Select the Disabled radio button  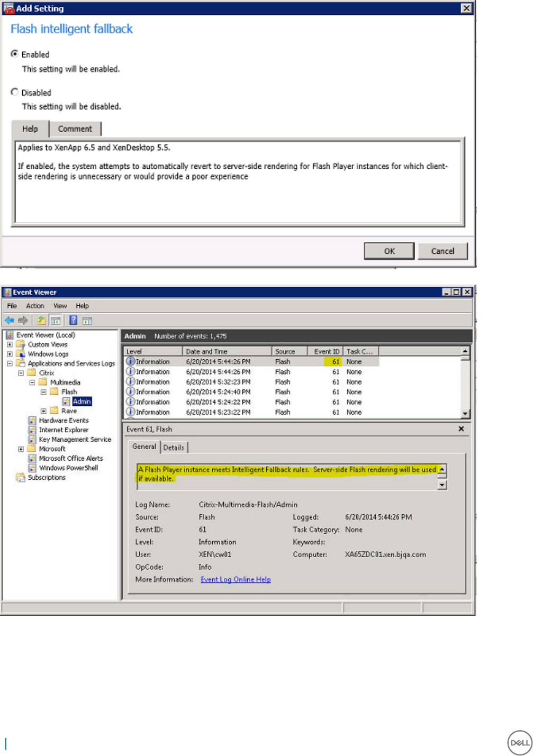pos(15,92)
